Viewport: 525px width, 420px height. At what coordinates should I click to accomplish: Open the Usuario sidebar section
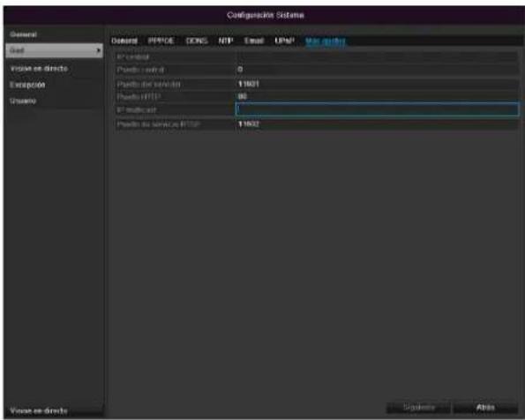click(23, 101)
